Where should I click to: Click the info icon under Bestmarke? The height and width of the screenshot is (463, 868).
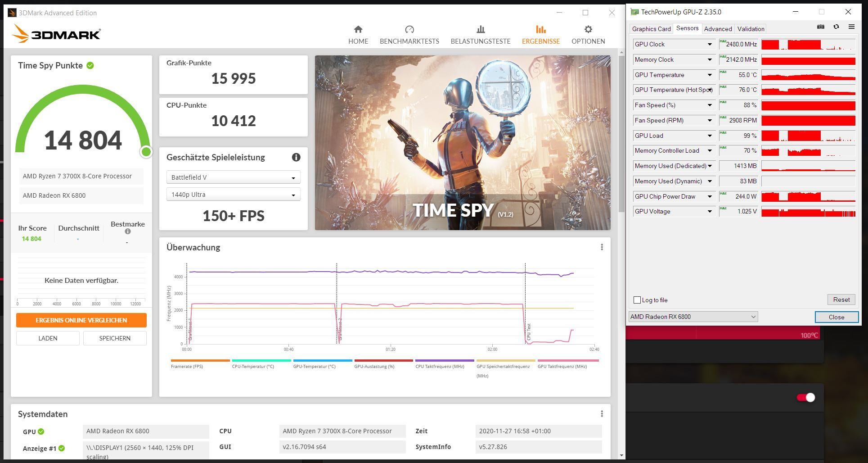coord(128,231)
